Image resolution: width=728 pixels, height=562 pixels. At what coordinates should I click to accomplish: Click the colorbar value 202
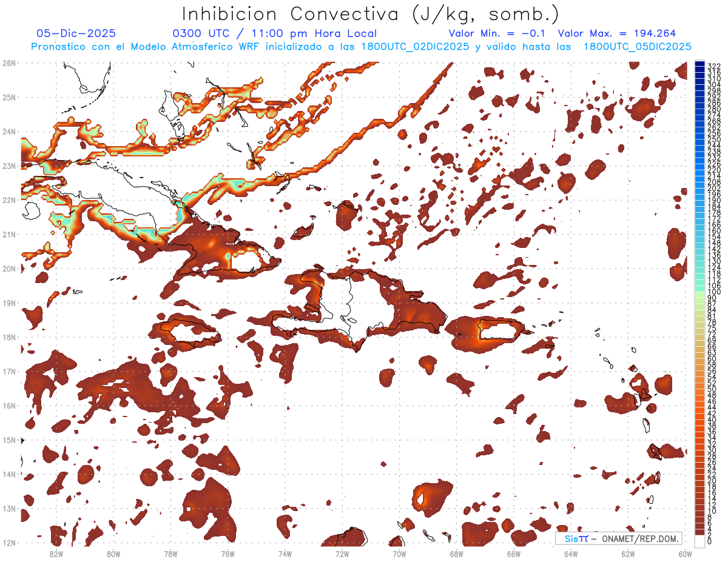(714, 189)
